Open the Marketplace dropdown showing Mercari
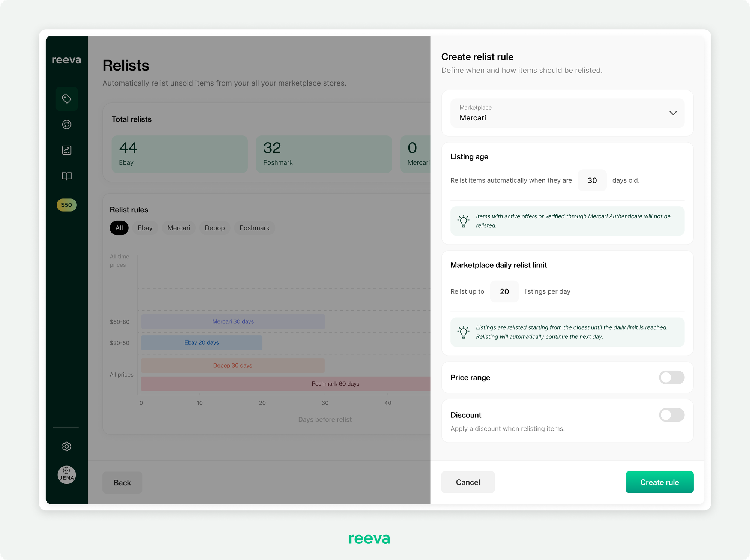Screen dimensions: 750x560 567,113
